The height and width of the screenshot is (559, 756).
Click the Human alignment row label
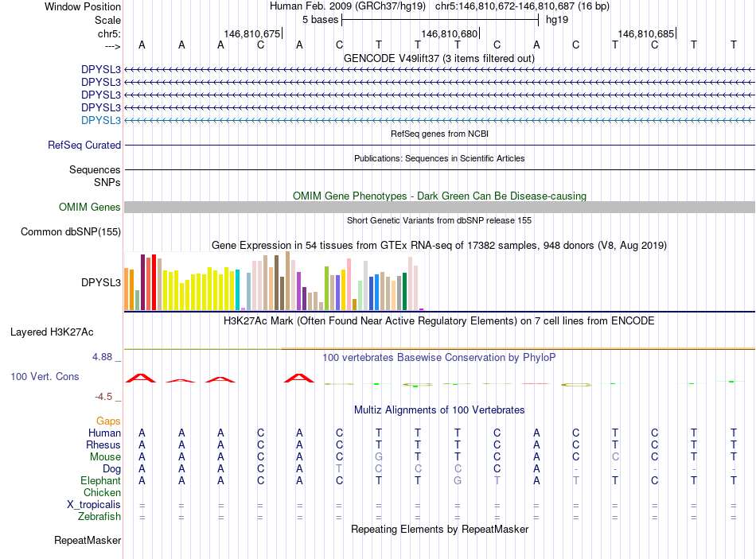[x=104, y=433]
